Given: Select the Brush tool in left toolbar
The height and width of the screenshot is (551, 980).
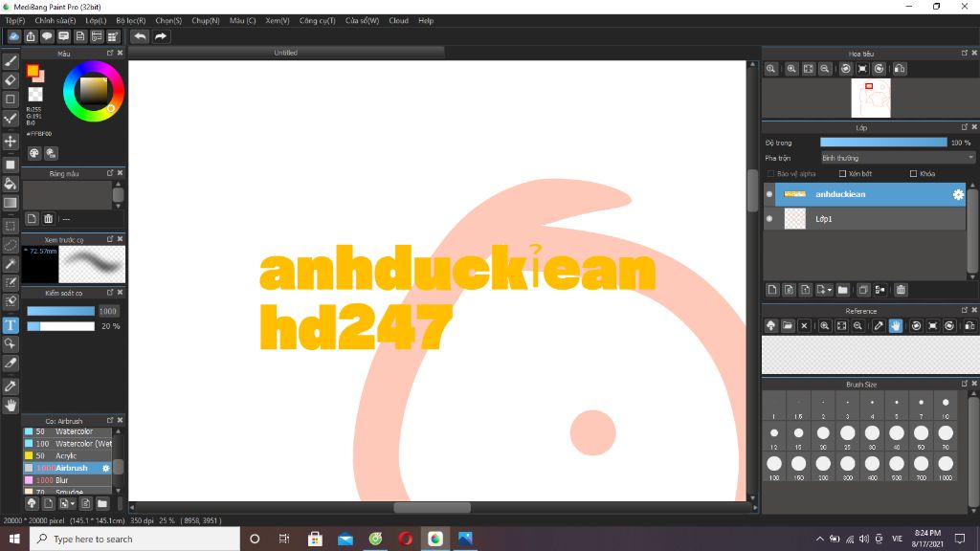Looking at the screenshot, I should [x=11, y=61].
